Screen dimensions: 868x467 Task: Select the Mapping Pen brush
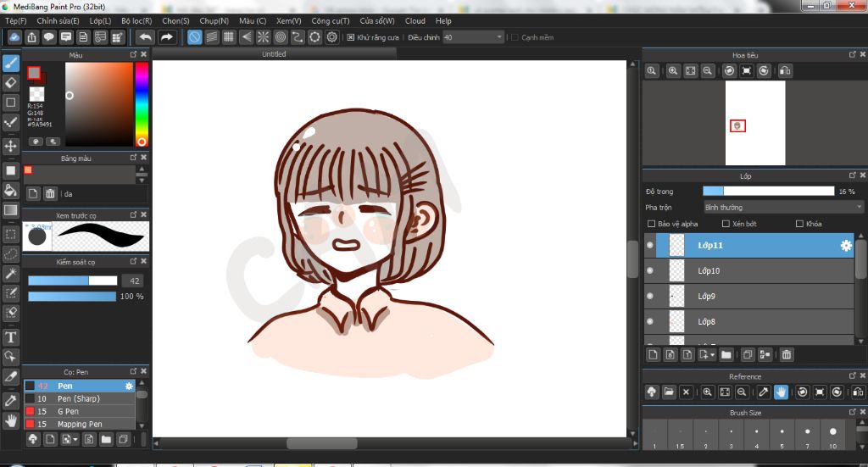(x=79, y=424)
